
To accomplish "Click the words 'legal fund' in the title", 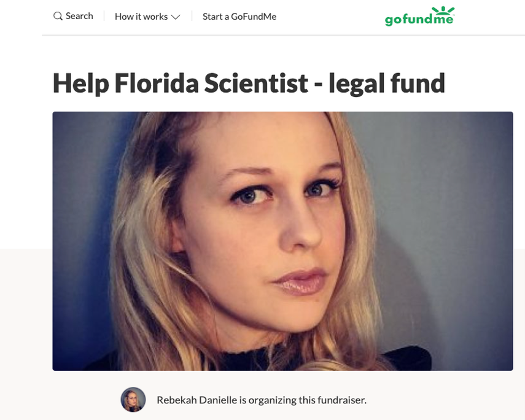I will [x=387, y=83].
